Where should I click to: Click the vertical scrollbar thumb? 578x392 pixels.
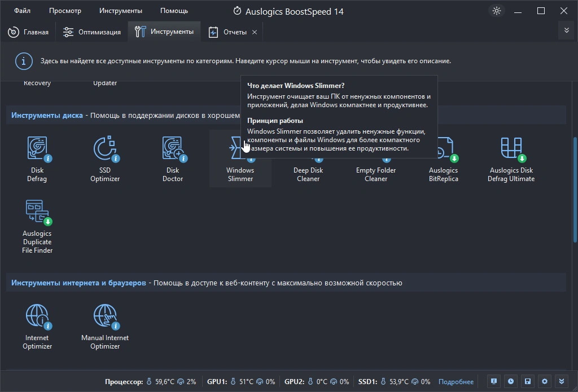pos(575,190)
